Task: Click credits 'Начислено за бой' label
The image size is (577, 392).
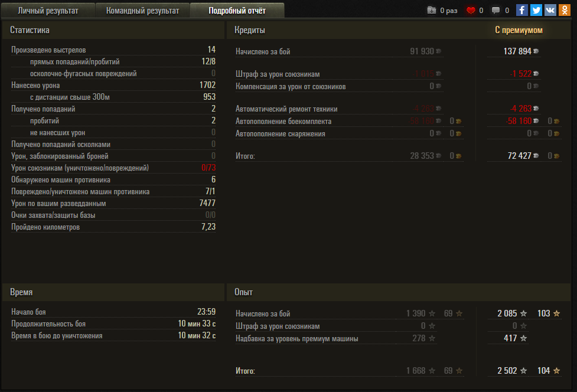Action: (x=263, y=51)
